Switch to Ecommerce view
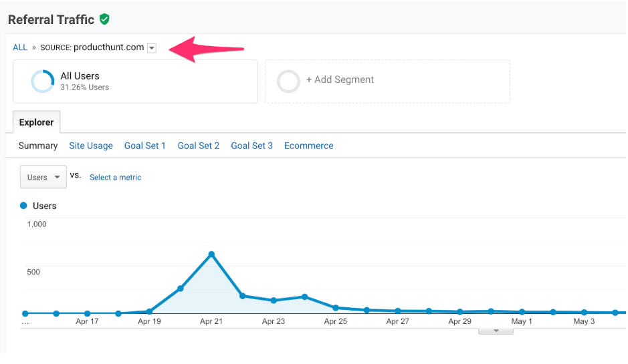628x364 pixels. (x=309, y=146)
